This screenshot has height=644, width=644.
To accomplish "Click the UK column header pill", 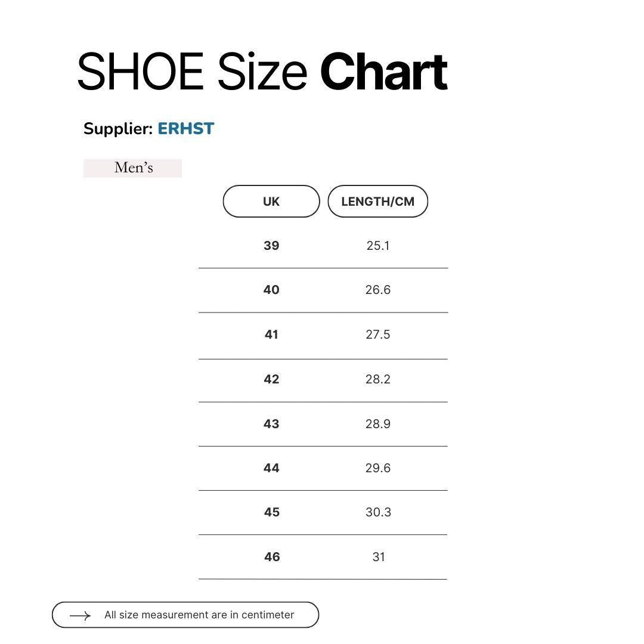I will tap(271, 202).
